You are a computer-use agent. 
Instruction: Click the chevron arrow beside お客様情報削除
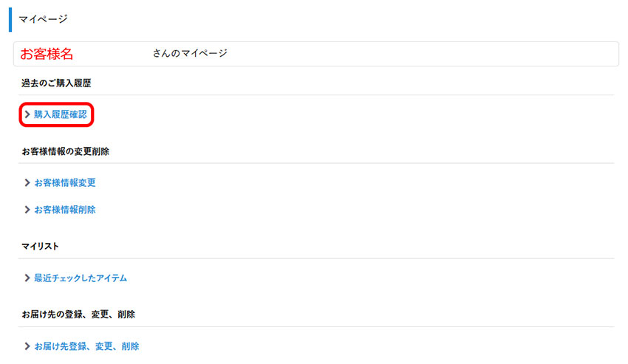pos(27,210)
